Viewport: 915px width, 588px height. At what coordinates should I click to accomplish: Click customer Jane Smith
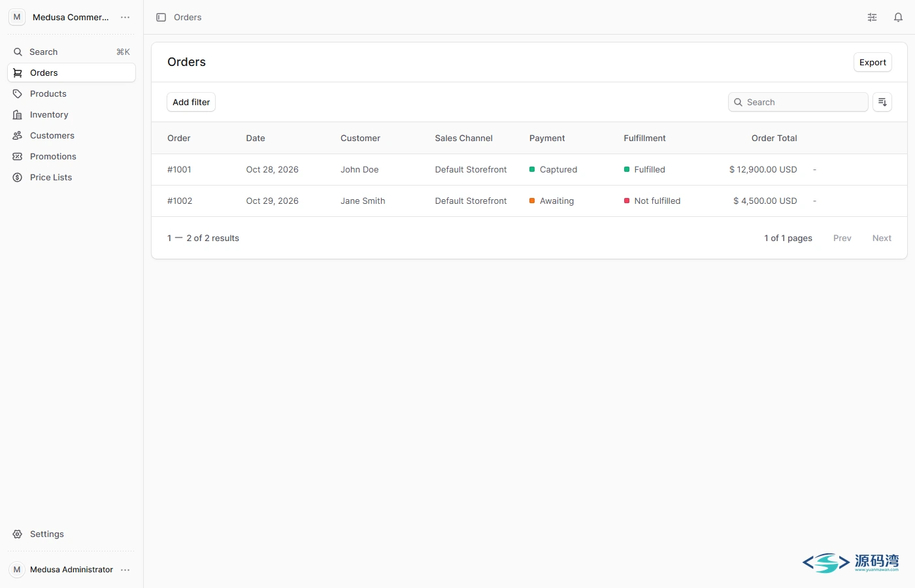[363, 201]
